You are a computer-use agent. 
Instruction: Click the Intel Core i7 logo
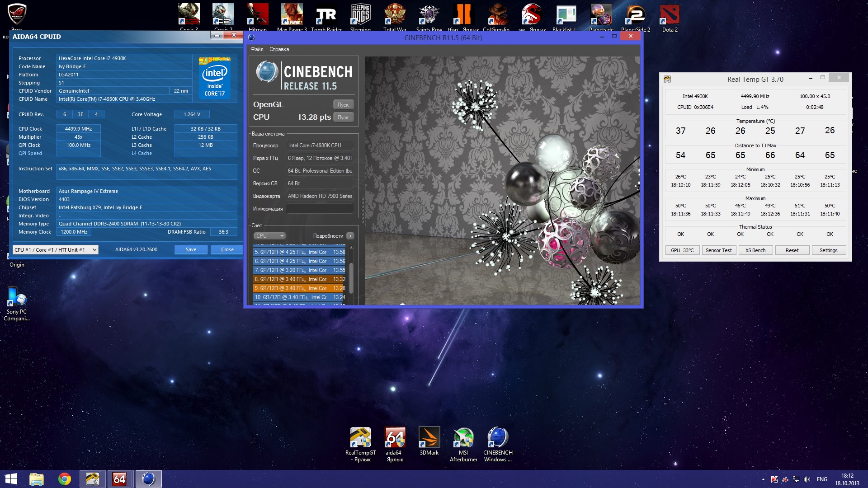click(x=215, y=77)
